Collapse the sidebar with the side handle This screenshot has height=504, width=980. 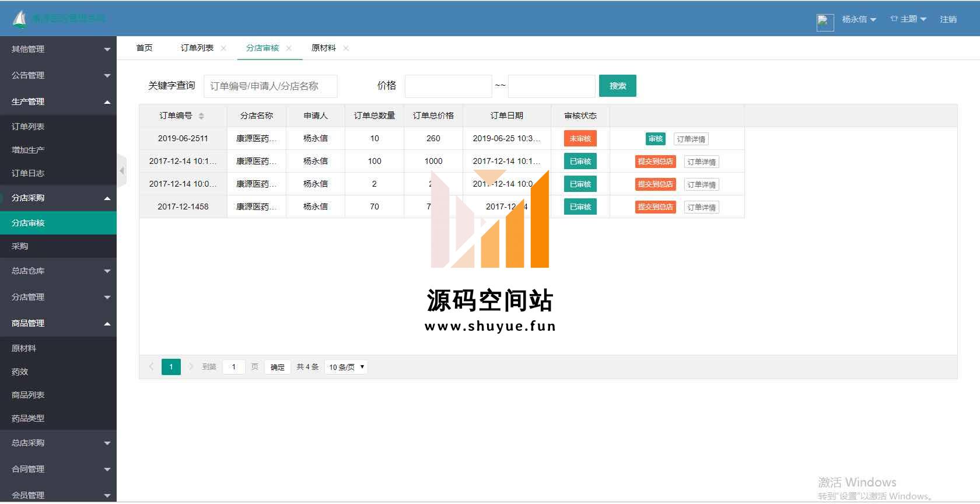tap(122, 170)
